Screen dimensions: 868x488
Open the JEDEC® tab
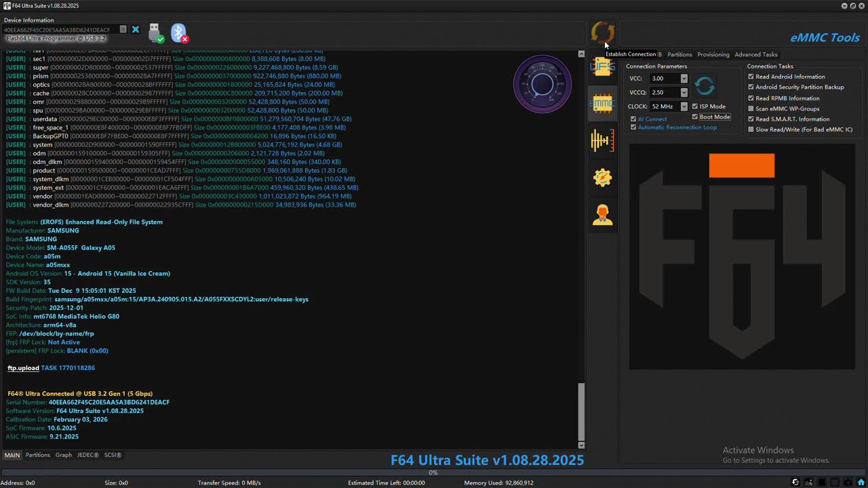coord(88,455)
